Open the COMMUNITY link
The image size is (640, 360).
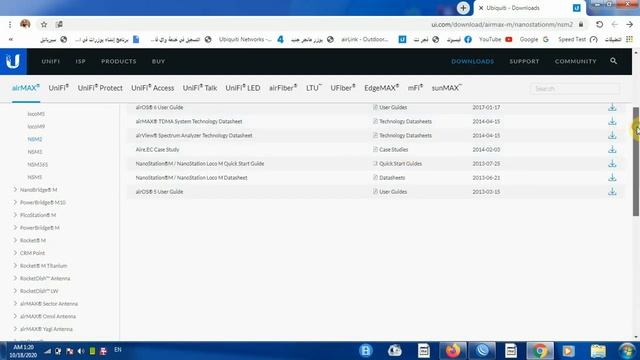coord(576,61)
